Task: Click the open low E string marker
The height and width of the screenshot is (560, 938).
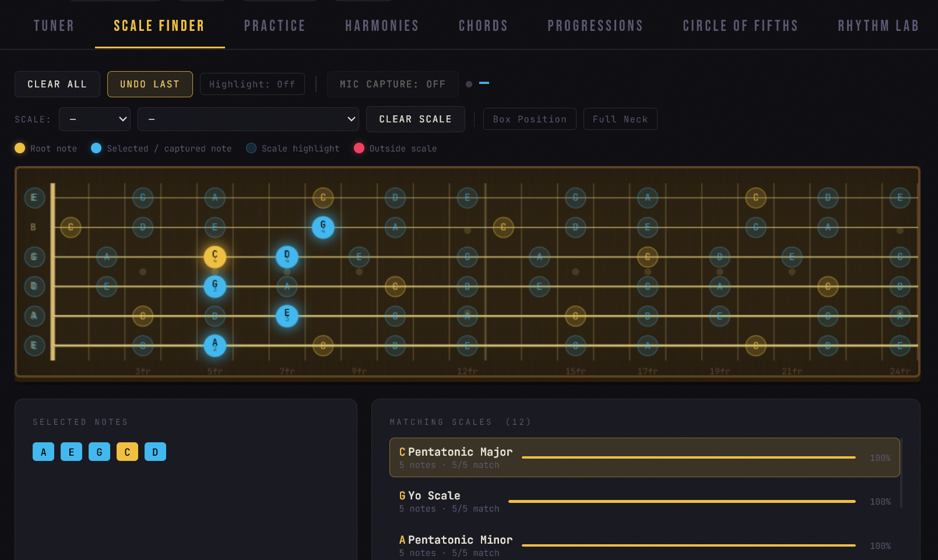Action: click(x=34, y=346)
